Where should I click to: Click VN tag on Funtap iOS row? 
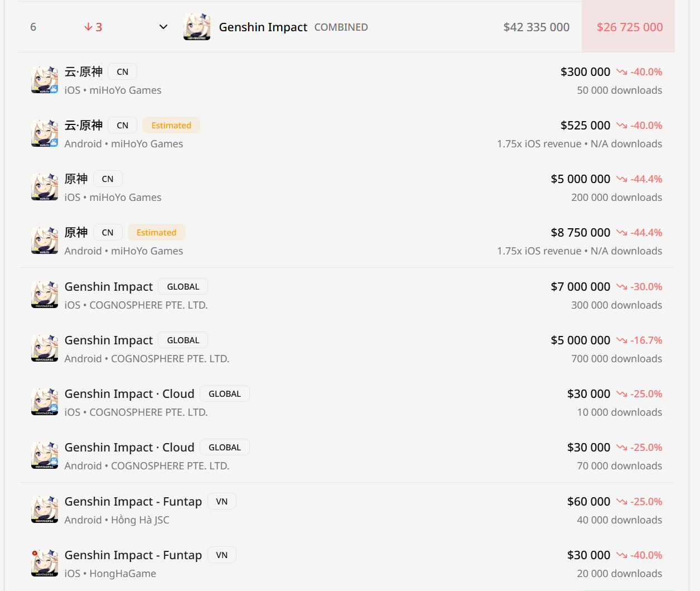(x=222, y=555)
